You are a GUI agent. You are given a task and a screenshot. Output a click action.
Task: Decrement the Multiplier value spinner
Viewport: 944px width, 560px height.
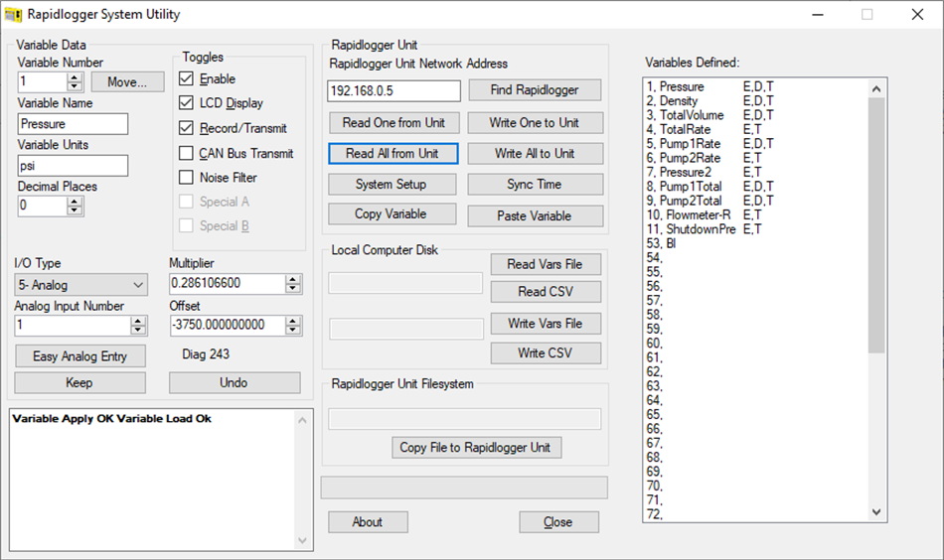click(x=292, y=288)
